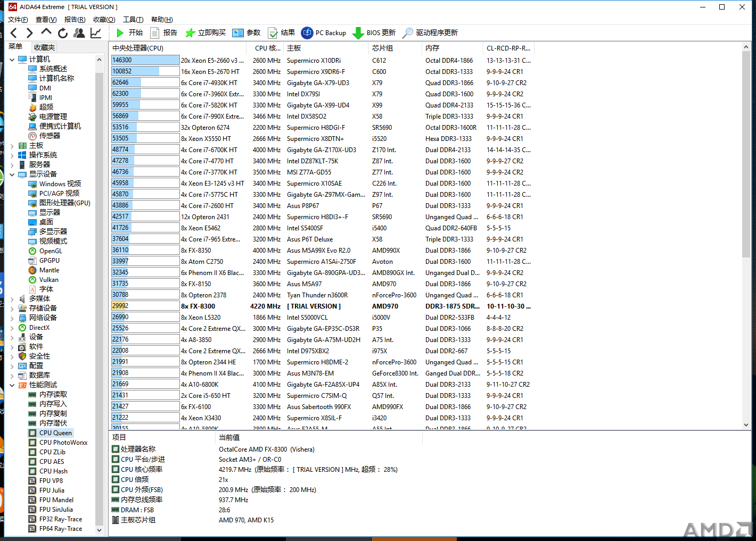This screenshot has height=541, width=756.
Task: Select Mantle tree item
Action: tap(44, 270)
